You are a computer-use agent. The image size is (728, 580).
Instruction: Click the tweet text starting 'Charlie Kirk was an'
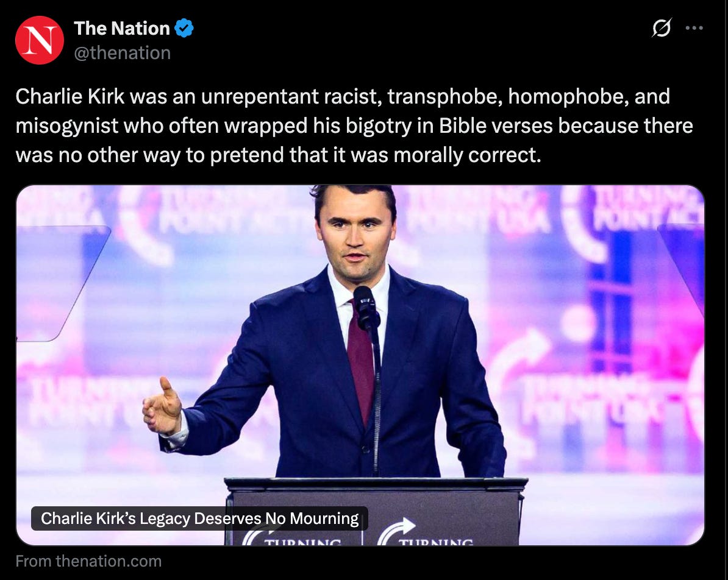[355, 126]
